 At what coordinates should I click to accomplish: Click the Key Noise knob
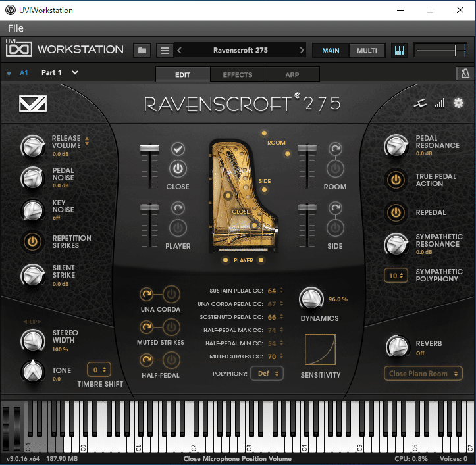click(32, 210)
